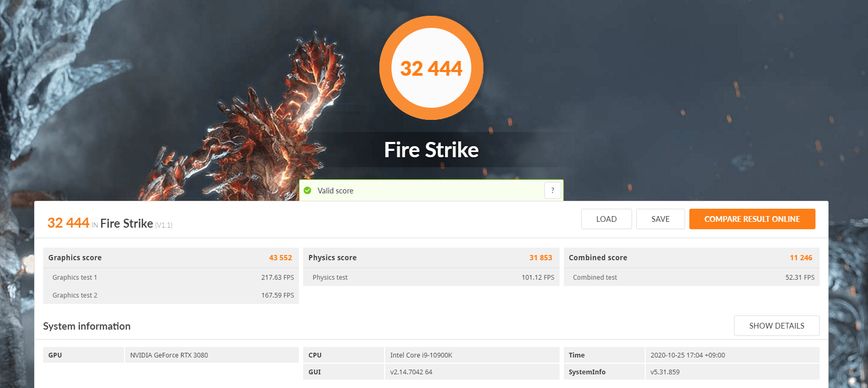
Task: Click the GUI label cell
Action: [344, 372]
